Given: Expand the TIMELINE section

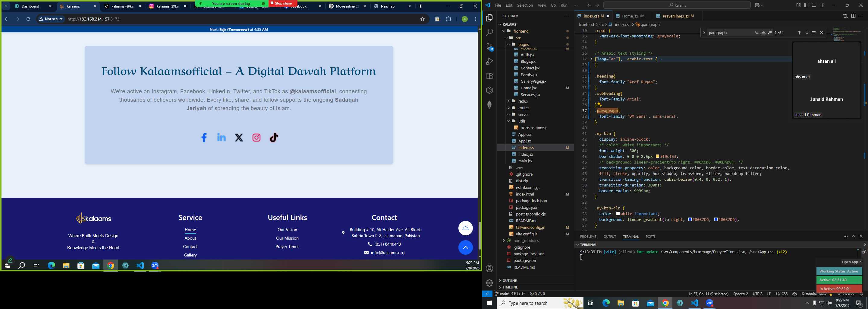Looking at the screenshot, I should coord(500,287).
